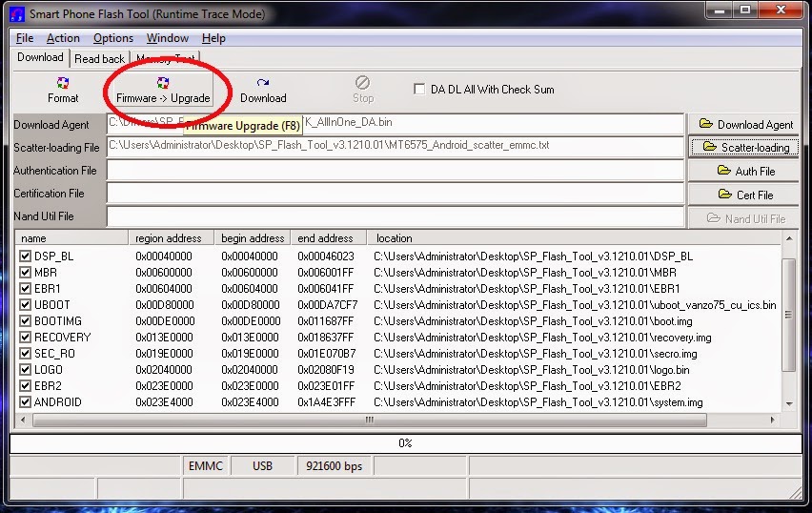Click the EMMC status bar cell
Viewport: 812px width, 513px height.
tap(206, 466)
